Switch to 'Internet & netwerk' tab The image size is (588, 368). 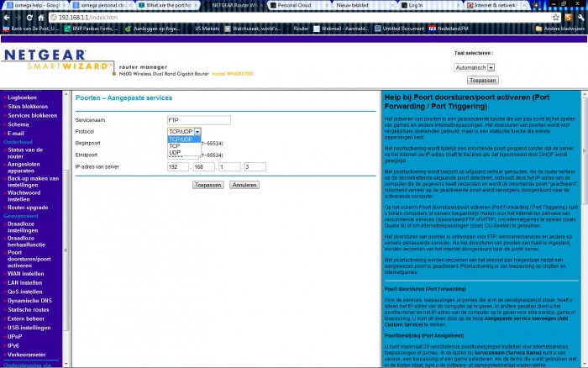click(496, 5)
